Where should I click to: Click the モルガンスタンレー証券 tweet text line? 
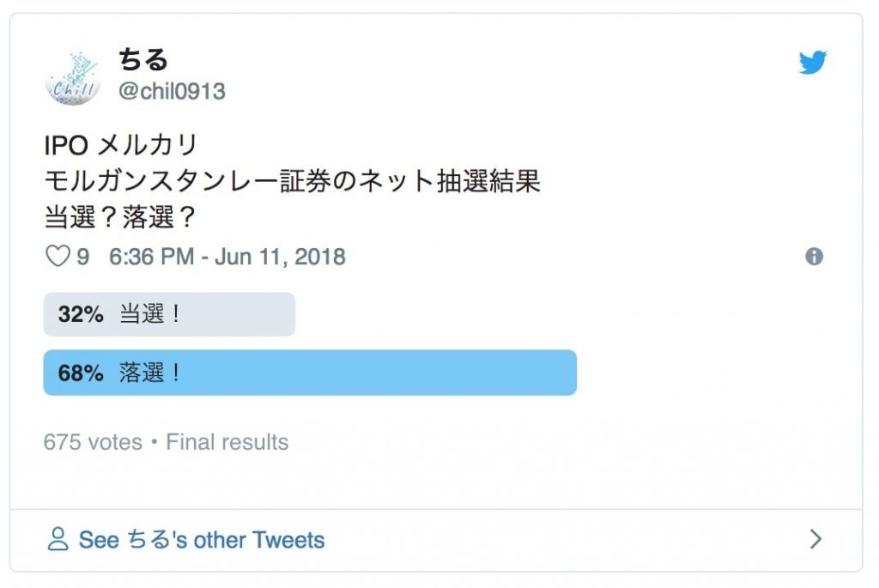(x=292, y=181)
